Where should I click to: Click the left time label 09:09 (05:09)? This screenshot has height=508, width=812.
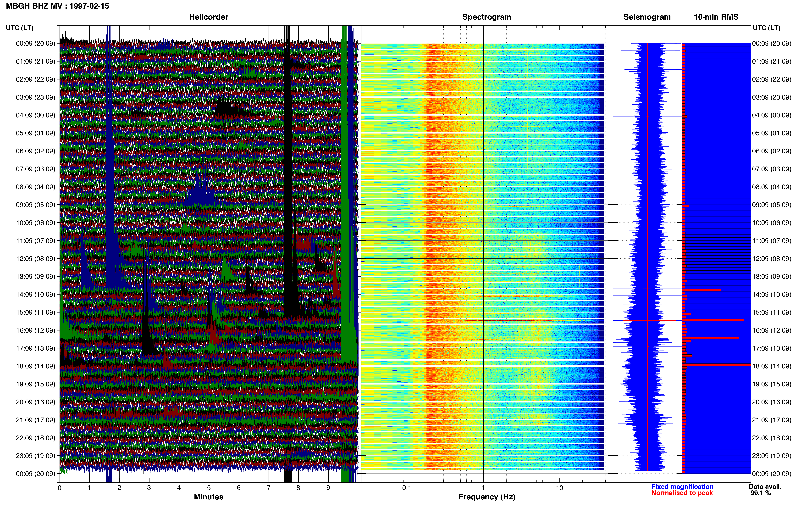click(35, 205)
